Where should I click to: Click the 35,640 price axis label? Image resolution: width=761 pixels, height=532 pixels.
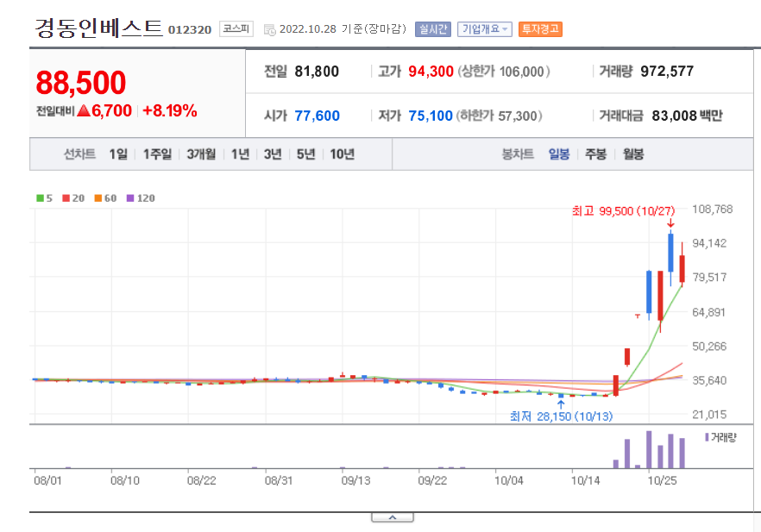(709, 380)
